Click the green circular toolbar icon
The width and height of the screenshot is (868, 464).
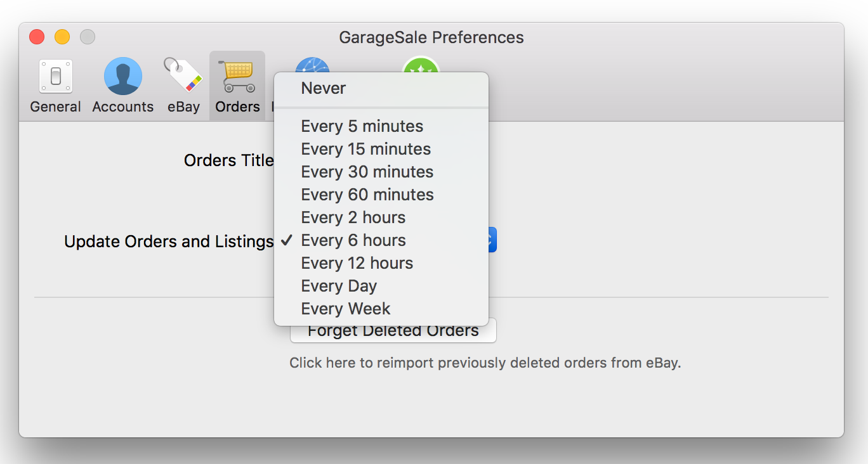point(421,65)
